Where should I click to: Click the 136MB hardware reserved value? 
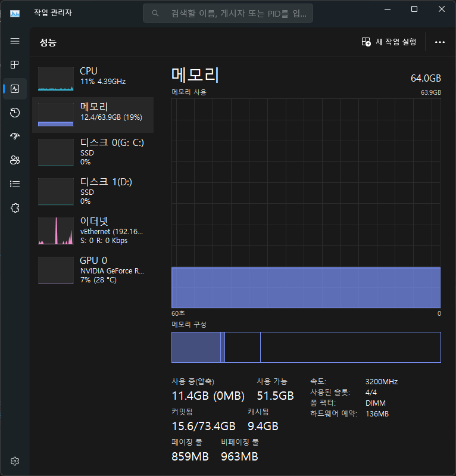[x=377, y=414]
